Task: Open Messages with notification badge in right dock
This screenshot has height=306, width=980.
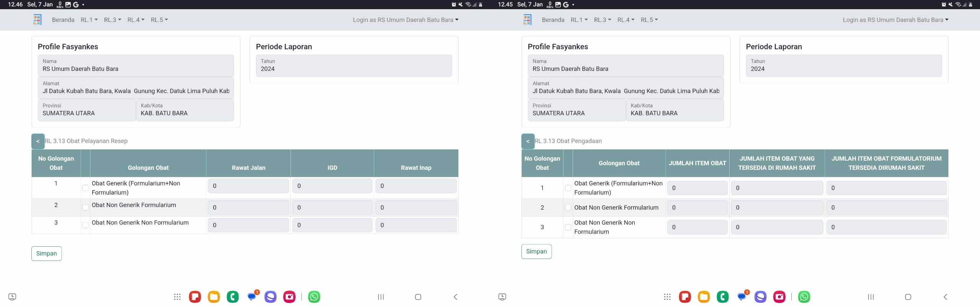Action: point(742,296)
